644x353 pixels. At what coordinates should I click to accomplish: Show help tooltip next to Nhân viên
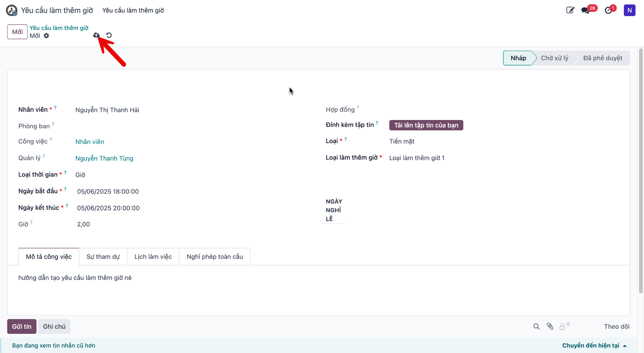[x=55, y=108]
